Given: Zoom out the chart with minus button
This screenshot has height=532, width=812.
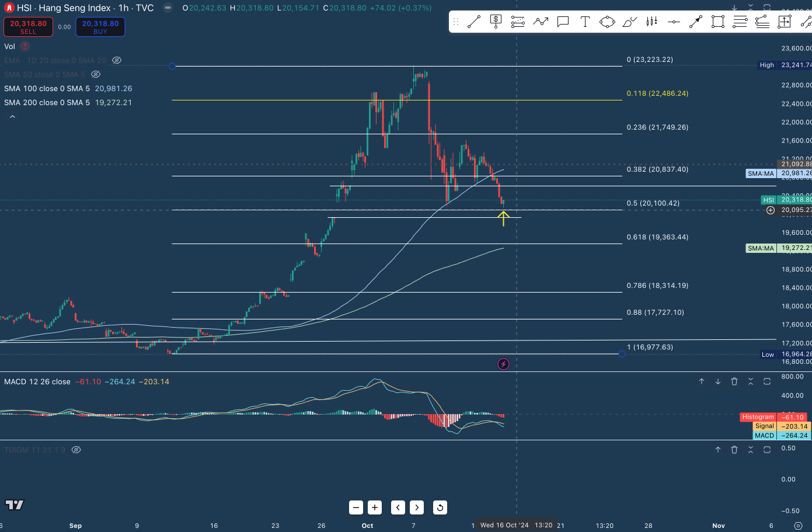Looking at the screenshot, I should point(356,507).
